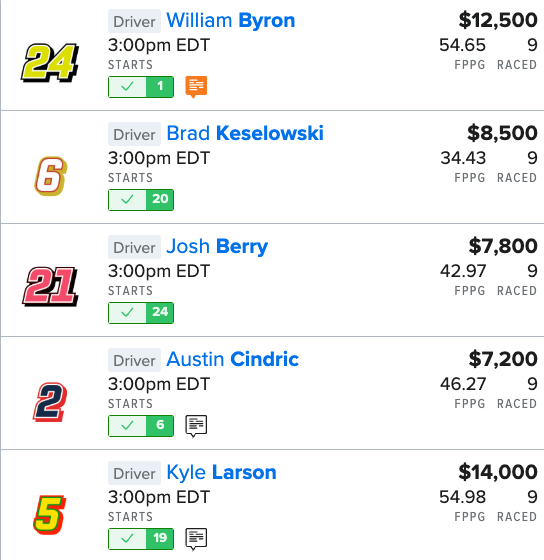Open Austin Cindric's news note icon
Image resolution: width=544 pixels, height=560 pixels.
(196, 426)
